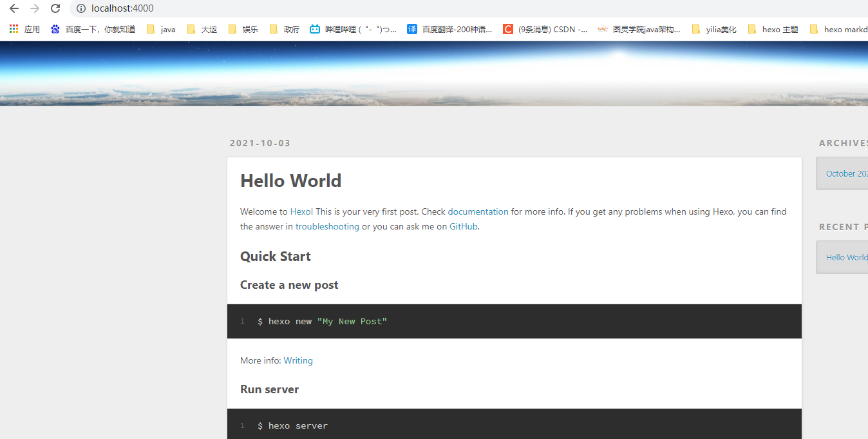Click the hexo server code line

tap(292, 425)
